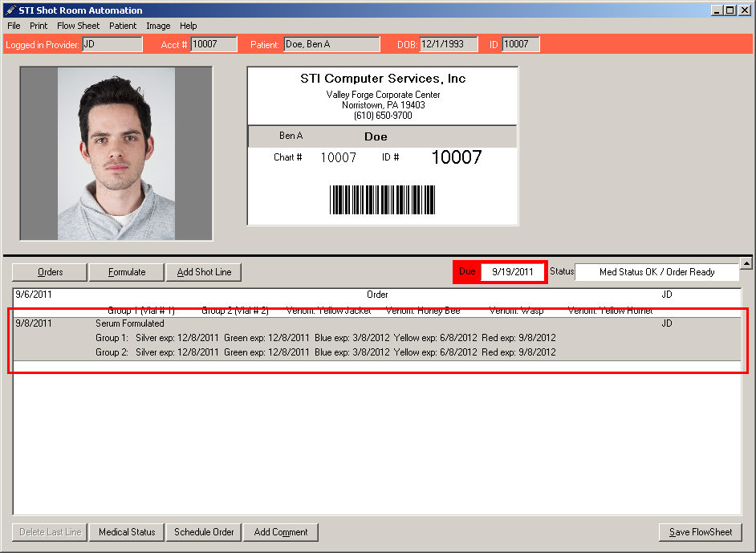The image size is (756, 553).
Task: Click the scroll up arrow of flow sheet
Action: coord(746,264)
